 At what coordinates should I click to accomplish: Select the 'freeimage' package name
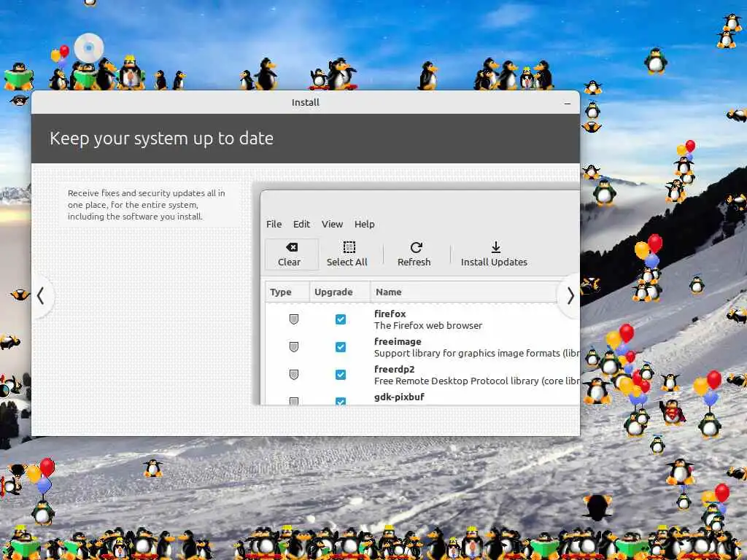coord(398,341)
